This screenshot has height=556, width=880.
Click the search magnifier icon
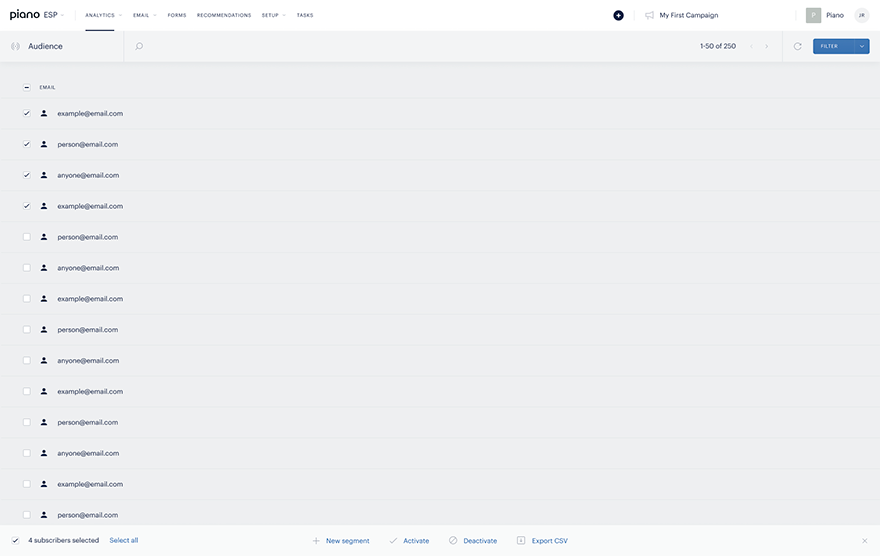click(x=139, y=46)
